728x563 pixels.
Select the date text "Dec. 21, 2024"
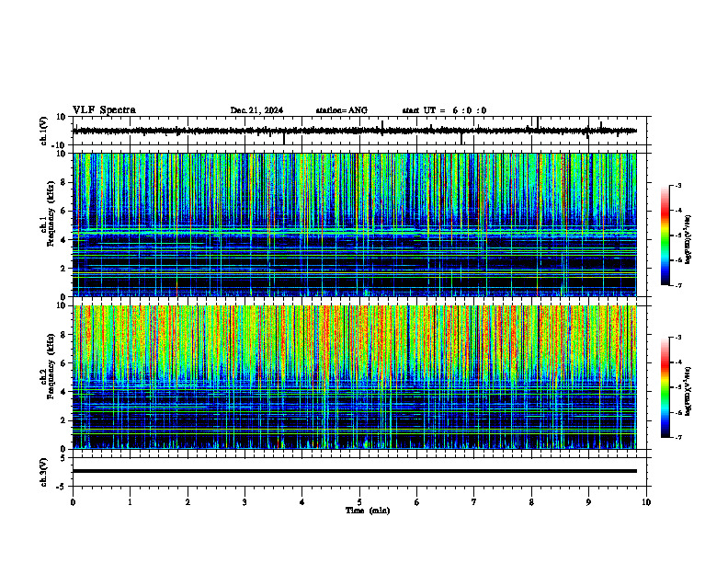click(256, 110)
